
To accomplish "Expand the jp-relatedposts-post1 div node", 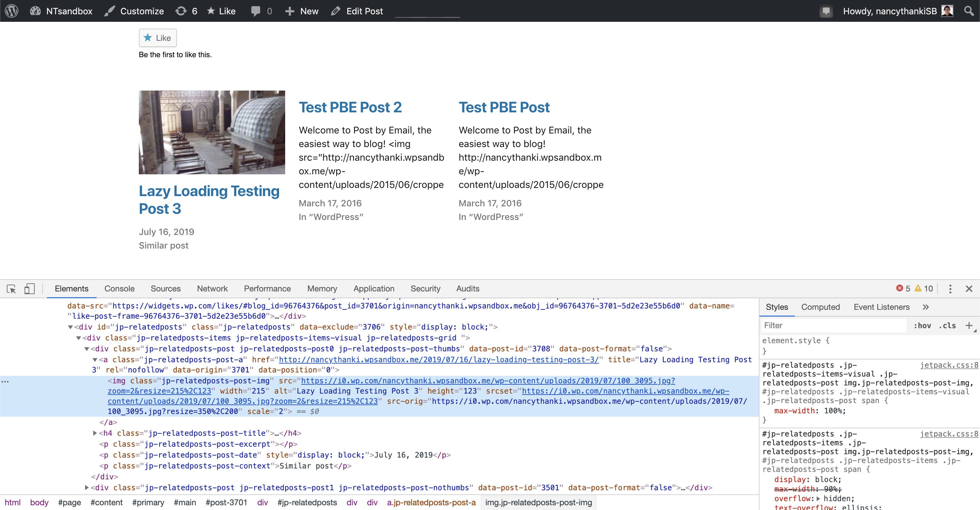I will 87,488.
